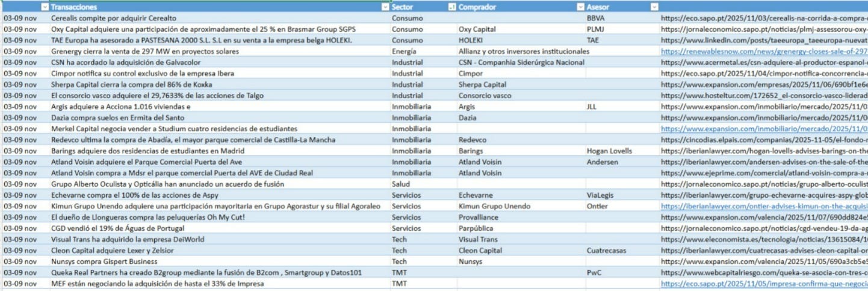Viewport: 868px width, 291px height.
Task: Select the 'PLMJ' asesor cell
Action: pyautogui.click(x=622, y=29)
